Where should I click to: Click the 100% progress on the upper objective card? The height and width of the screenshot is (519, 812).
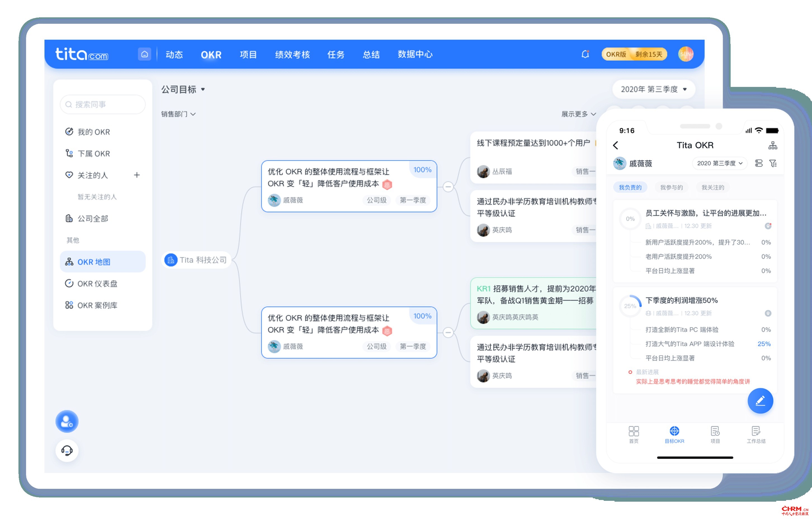coord(422,170)
